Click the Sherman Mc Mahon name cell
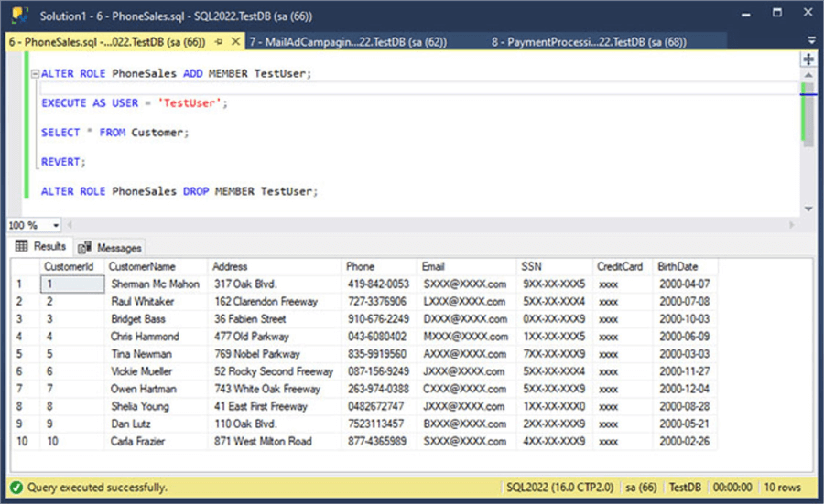The height and width of the screenshot is (504, 824). (155, 284)
